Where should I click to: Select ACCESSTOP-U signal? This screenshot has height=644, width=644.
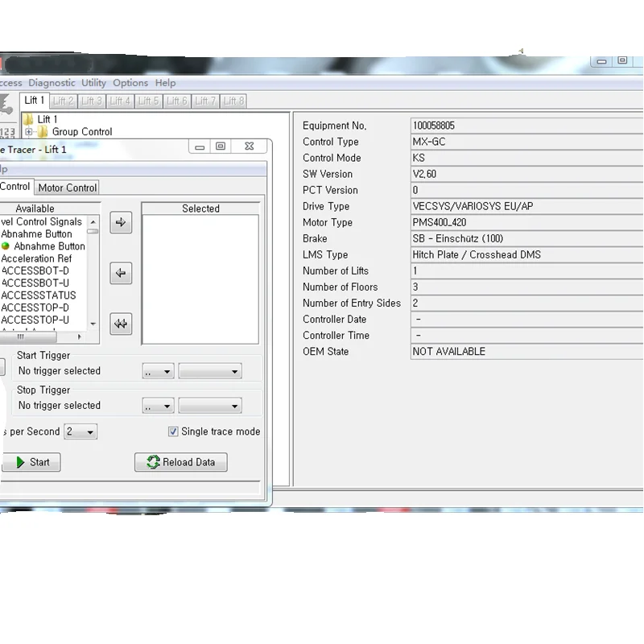[35, 320]
